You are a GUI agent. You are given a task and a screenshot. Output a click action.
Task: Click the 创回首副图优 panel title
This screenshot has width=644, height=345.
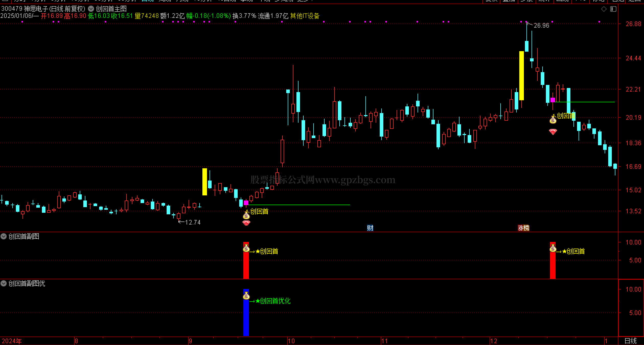click(x=27, y=283)
